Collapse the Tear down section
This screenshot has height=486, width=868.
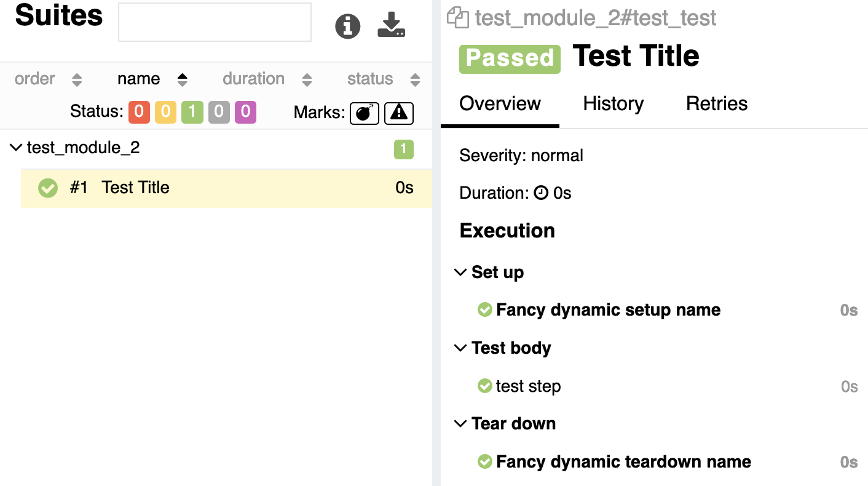(460, 424)
